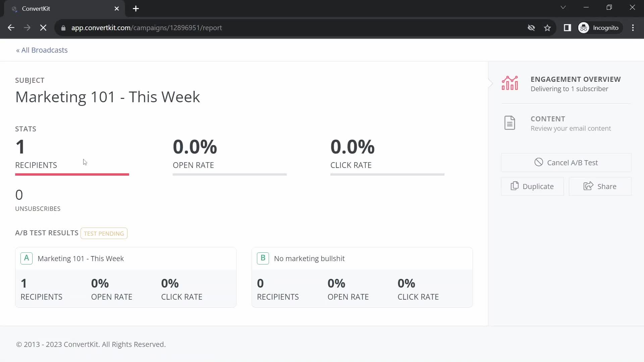
Task: Click the Test Pending status badge
Action: [x=104, y=233]
